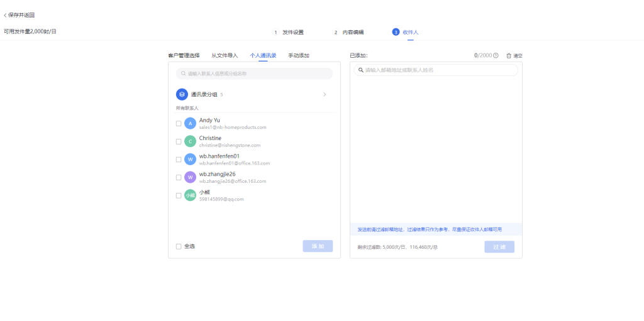Viewport: 644px width, 321px height.
Task: Go to step 2 内容编辑
Action: coord(348,32)
